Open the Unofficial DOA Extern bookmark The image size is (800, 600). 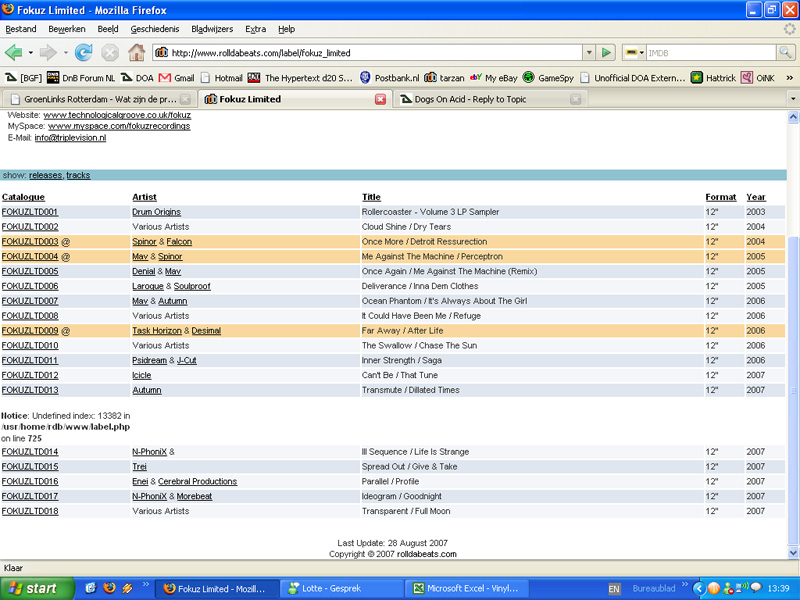pyautogui.click(x=633, y=78)
